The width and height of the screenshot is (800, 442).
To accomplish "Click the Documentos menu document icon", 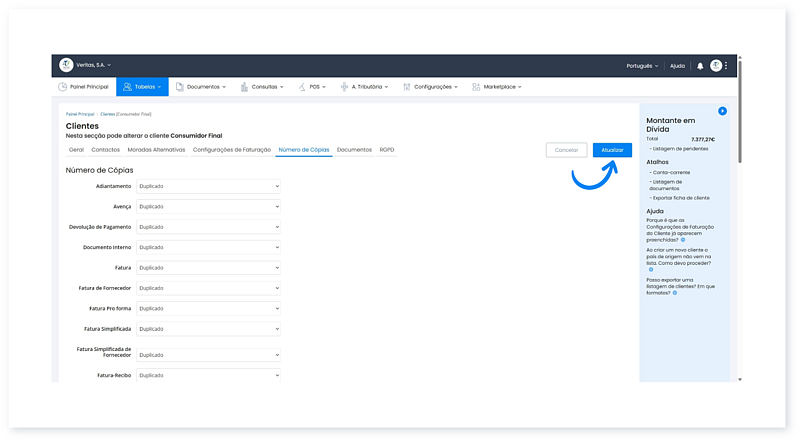I will pyautogui.click(x=179, y=87).
